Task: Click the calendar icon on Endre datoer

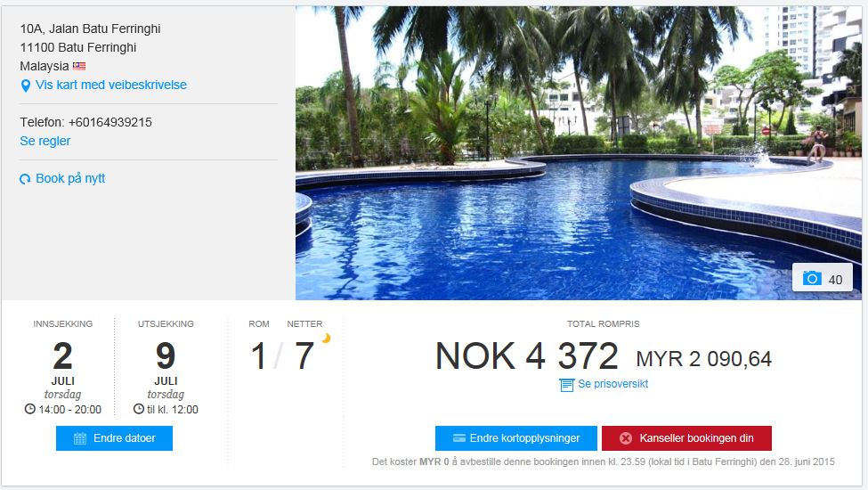Action: pos(80,438)
